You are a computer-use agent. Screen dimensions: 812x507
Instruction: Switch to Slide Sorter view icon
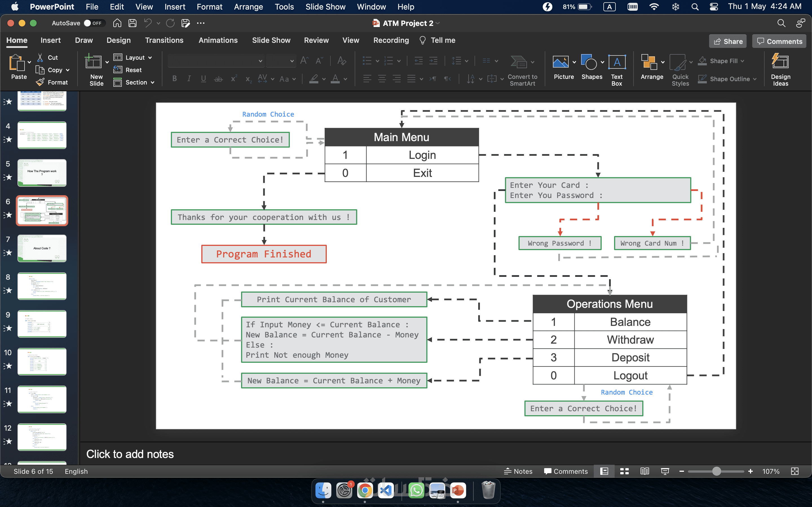point(625,471)
